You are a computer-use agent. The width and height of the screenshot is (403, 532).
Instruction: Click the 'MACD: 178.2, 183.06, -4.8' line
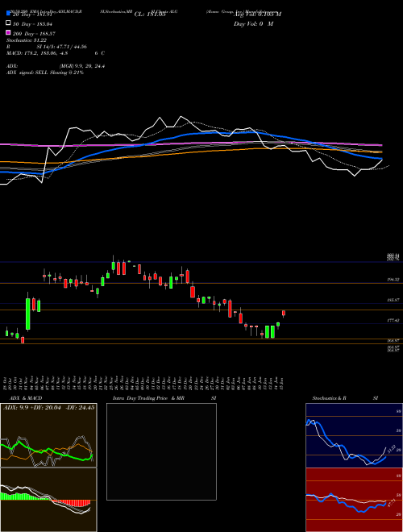37,53
